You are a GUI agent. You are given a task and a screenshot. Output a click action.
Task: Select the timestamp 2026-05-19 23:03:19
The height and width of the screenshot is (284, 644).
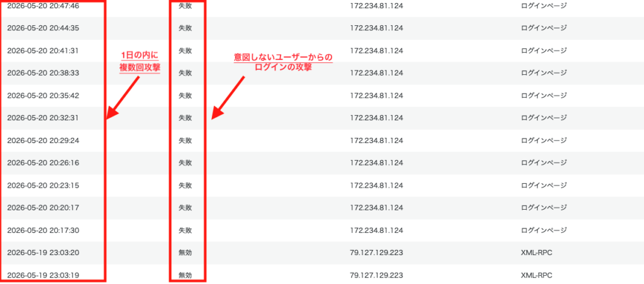tap(43, 275)
